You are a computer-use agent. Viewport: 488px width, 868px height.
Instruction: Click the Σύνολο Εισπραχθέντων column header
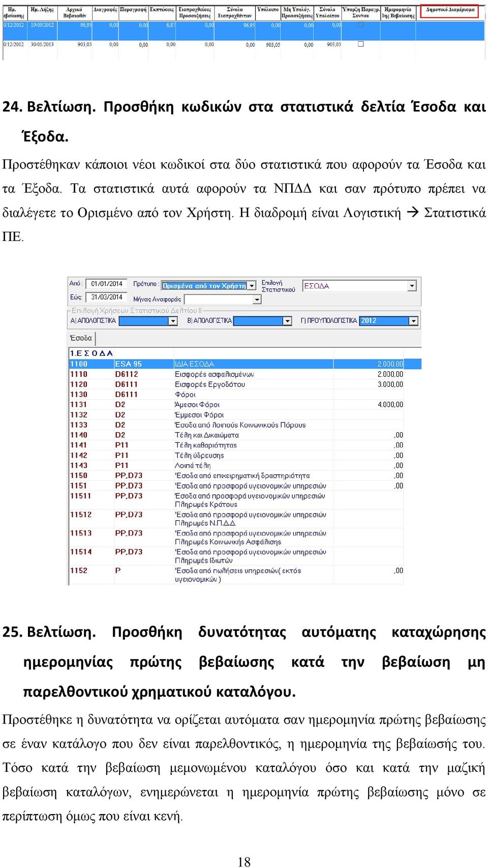(x=235, y=13)
